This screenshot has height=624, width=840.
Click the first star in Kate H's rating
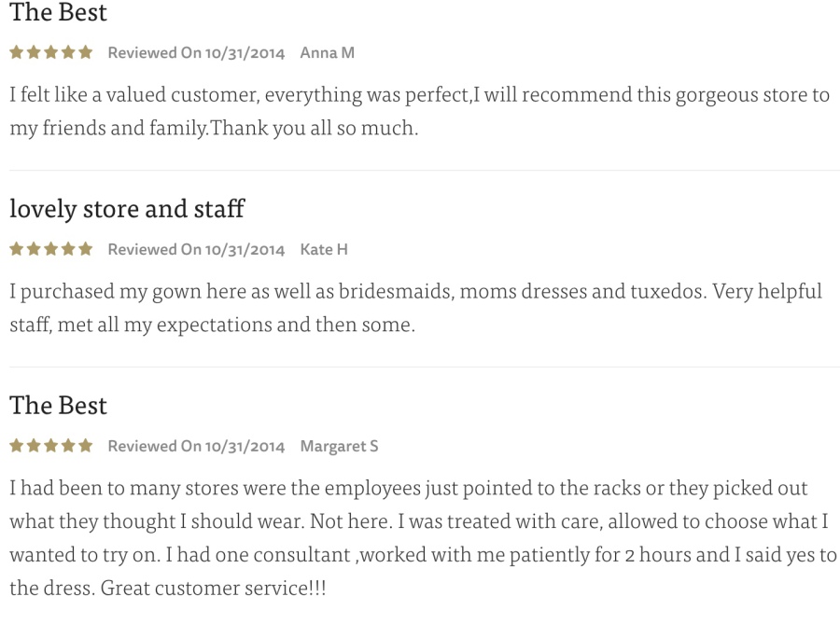click(x=17, y=249)
